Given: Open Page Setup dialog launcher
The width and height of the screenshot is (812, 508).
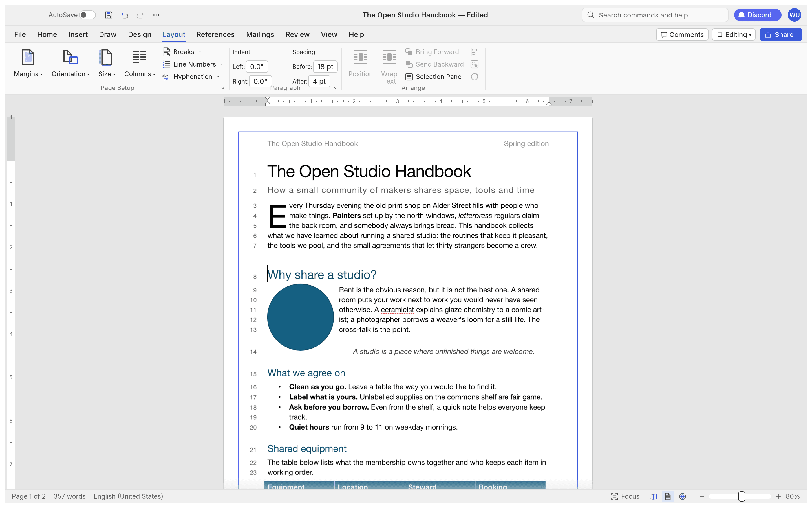Looking at the screenshot, I should [x=221, y=88].
